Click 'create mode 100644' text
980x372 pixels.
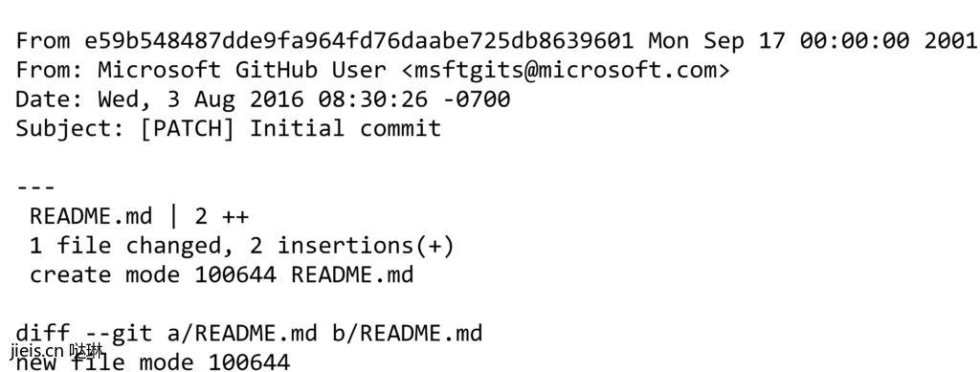click(152, 274)
